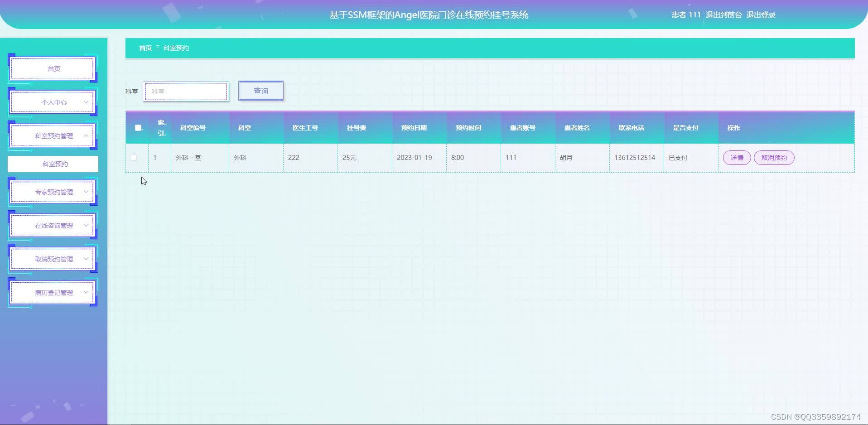868x425 pixels.
Task: Click the 首页 breadcrumb link
Action: [x=145, y=48]
